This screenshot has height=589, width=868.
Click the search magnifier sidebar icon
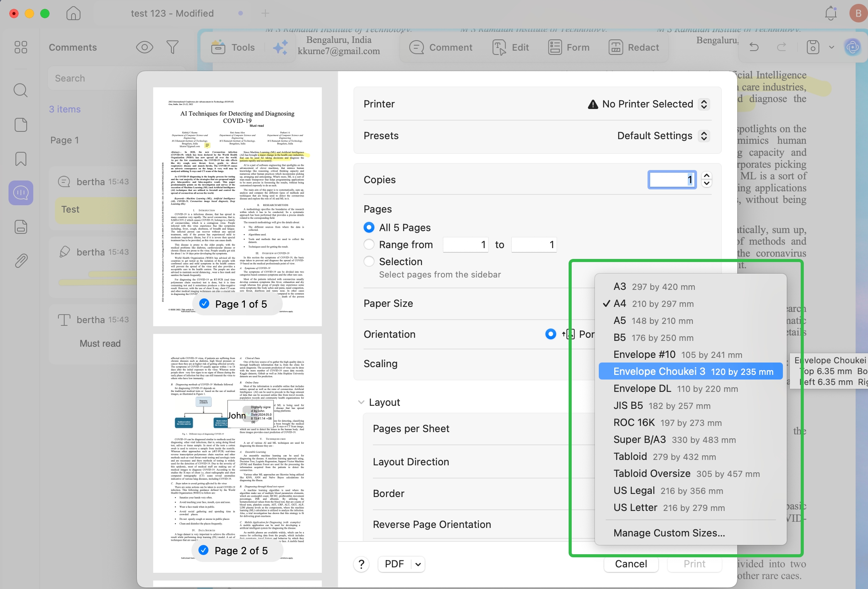(21, 91)
